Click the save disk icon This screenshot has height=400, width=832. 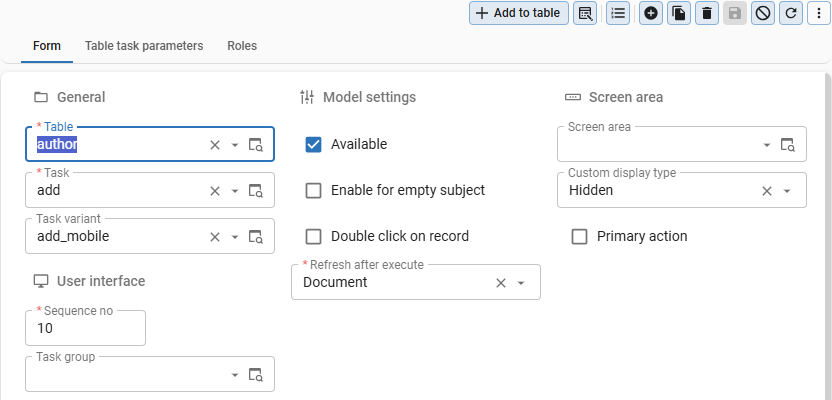click(x=735, y=13)
